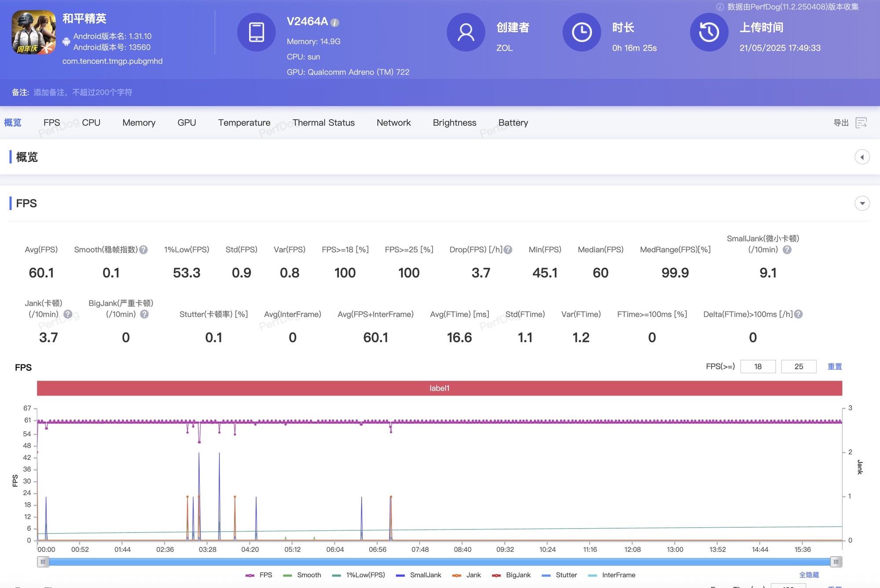Click the right handle of timeline range slider
Screen dimensions: 880x588
tap(836, 562)
